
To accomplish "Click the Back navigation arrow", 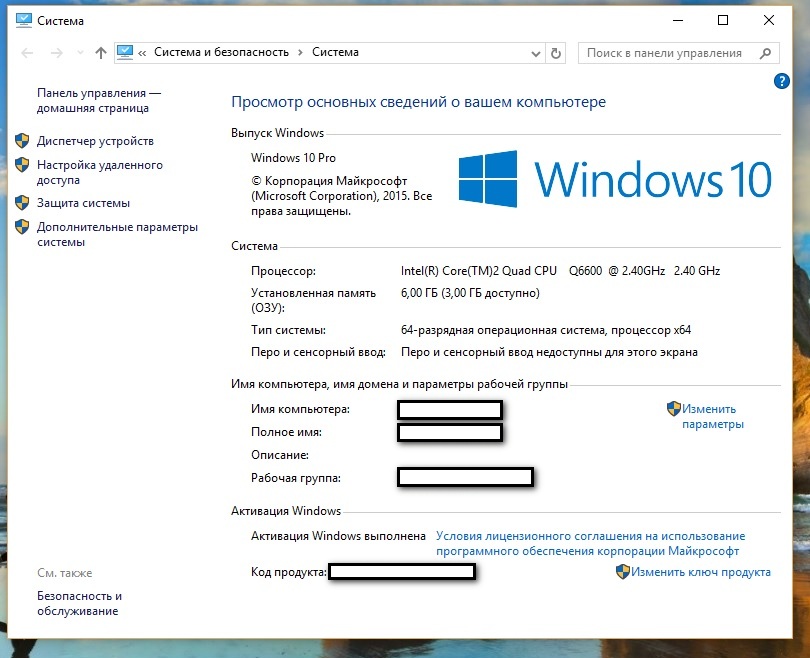I will pos(27,53).
